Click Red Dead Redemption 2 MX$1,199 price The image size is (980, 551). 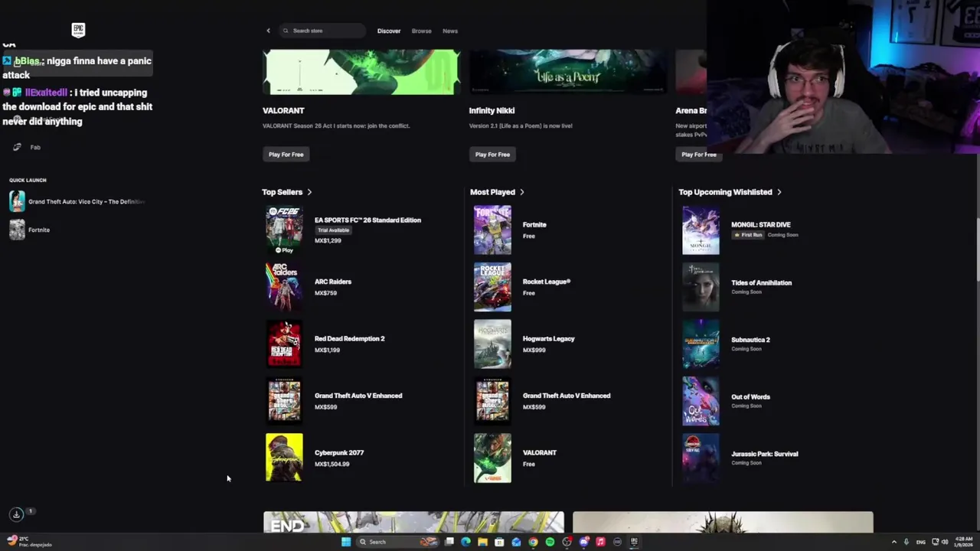pyautogui.click(x=327, y=350)
